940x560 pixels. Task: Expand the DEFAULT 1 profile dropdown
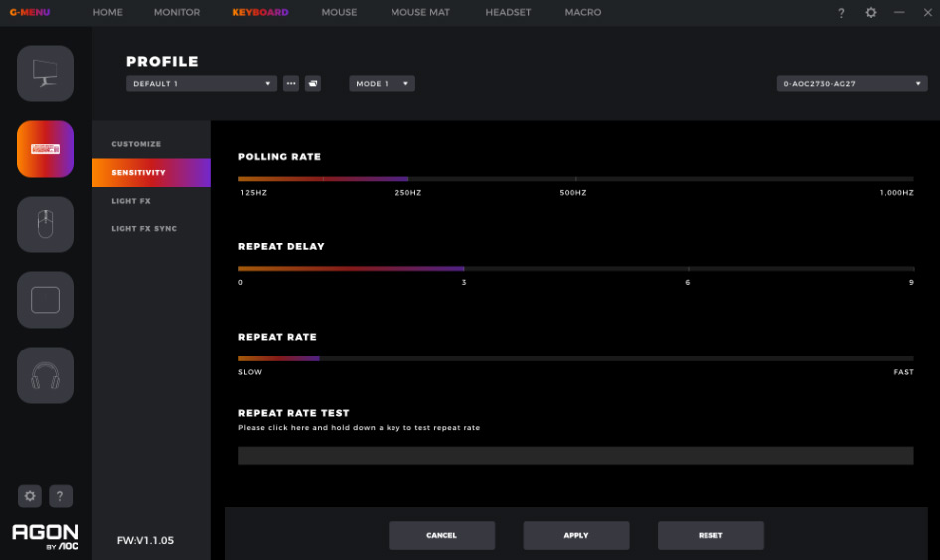pos(202,83)
